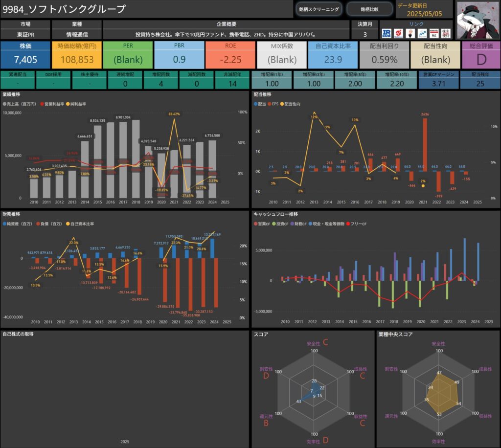
Task: Click the DOE採用 indicator card
Action: (53, 80)
